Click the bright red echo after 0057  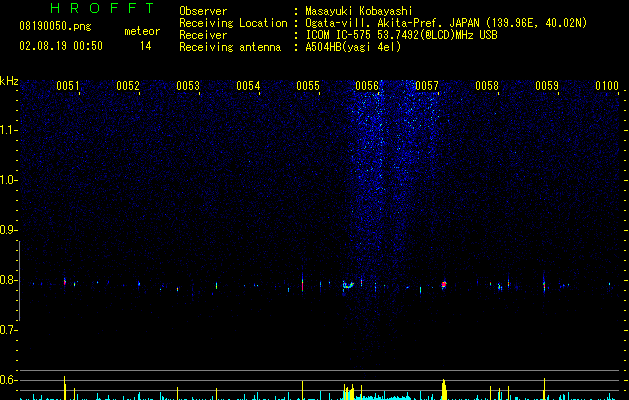[x=444, y=284]
